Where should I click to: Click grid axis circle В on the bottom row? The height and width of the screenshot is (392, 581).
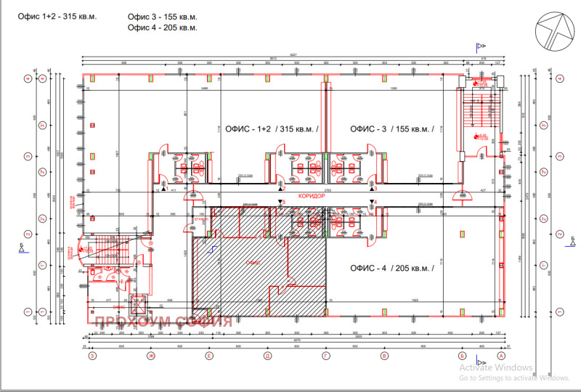(383, 356)
